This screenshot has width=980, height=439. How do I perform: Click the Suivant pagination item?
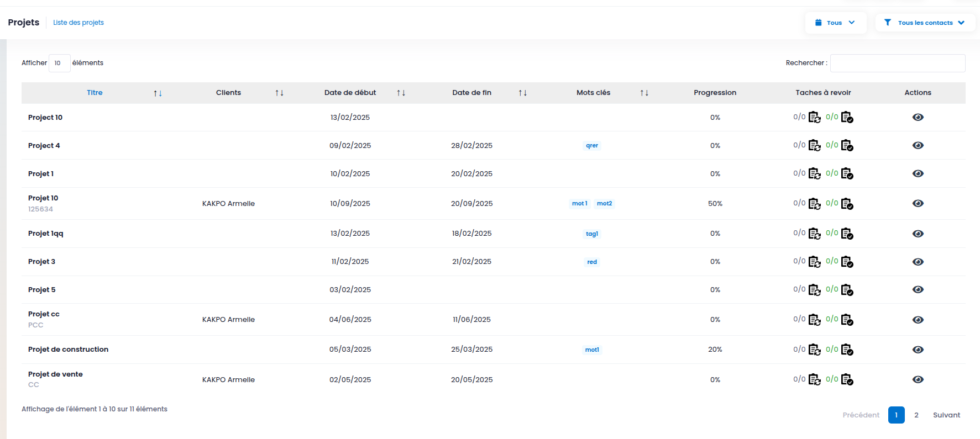(x=946, y=415)
